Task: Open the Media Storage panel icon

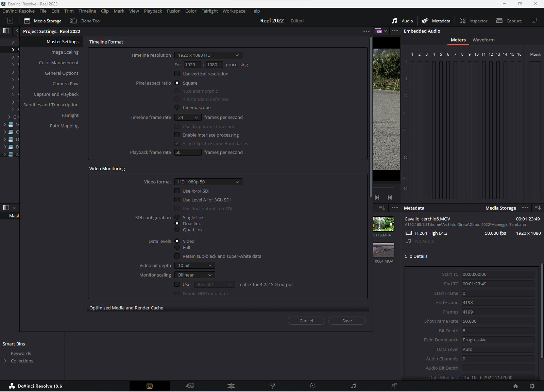Action: click(x=27, y=21)
